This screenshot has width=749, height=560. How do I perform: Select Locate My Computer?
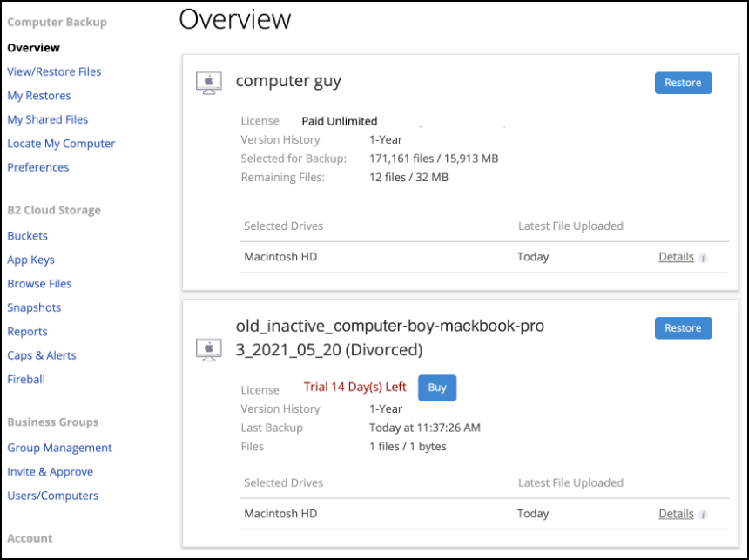point(61,144)
